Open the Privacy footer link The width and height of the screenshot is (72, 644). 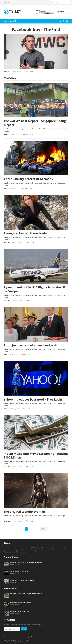tap(27, 637)
